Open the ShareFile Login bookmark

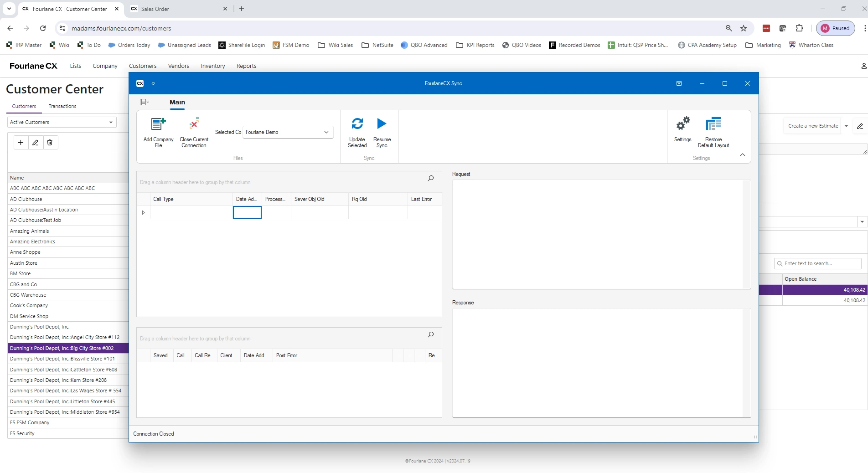(x=242, y=45)
